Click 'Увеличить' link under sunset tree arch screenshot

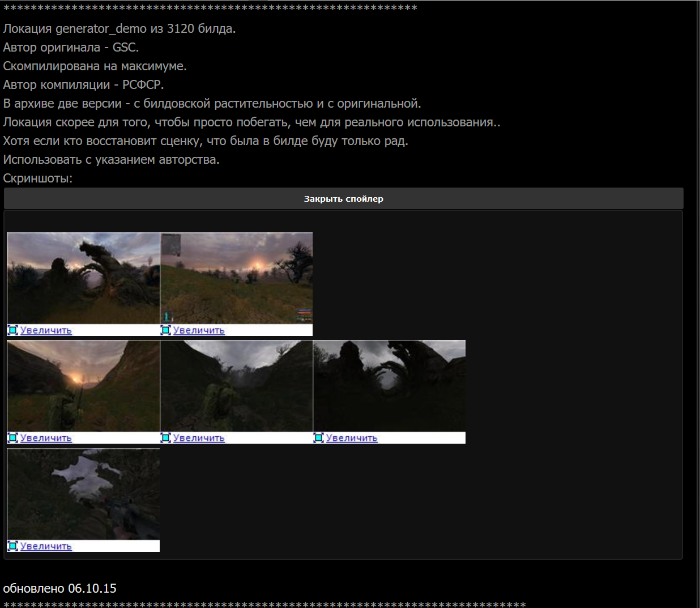(x=46, y=330)
